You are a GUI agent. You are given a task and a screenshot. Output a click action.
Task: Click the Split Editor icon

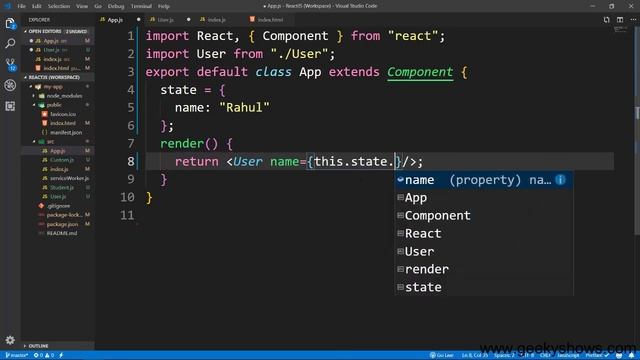click(620, 20)
